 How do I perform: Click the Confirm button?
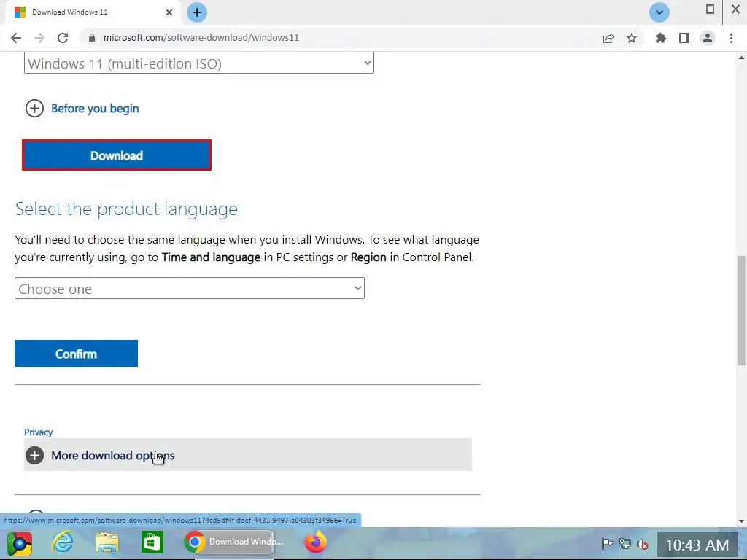(76, 354)
